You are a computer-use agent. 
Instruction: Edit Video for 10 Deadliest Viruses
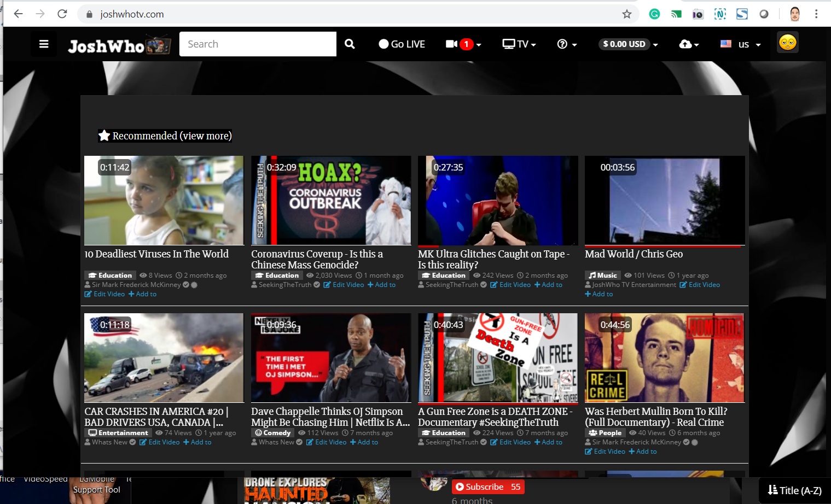tap(104, 294)
